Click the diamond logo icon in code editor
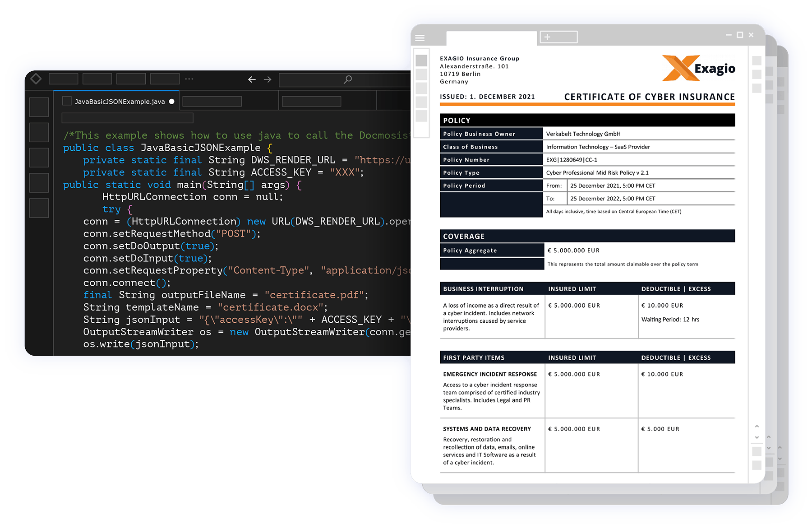This screenshot has height=529, width=812. [x=36, y=79]
